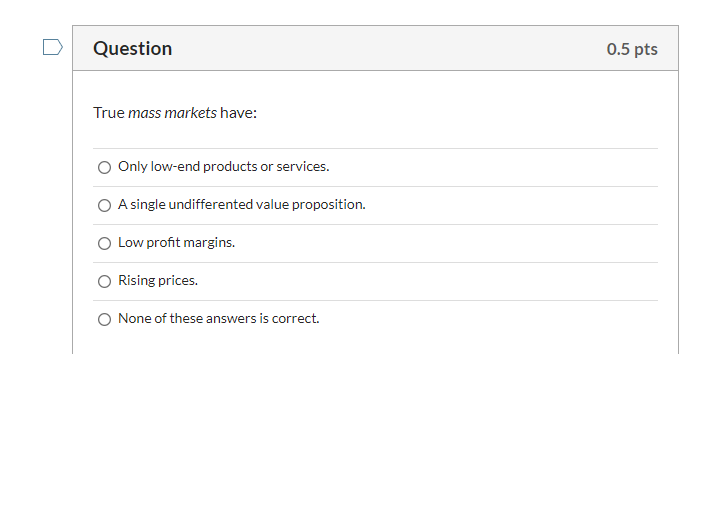
Task: Click the italic 'mass markets' phrase in the prompt
Action: [172, 113]
